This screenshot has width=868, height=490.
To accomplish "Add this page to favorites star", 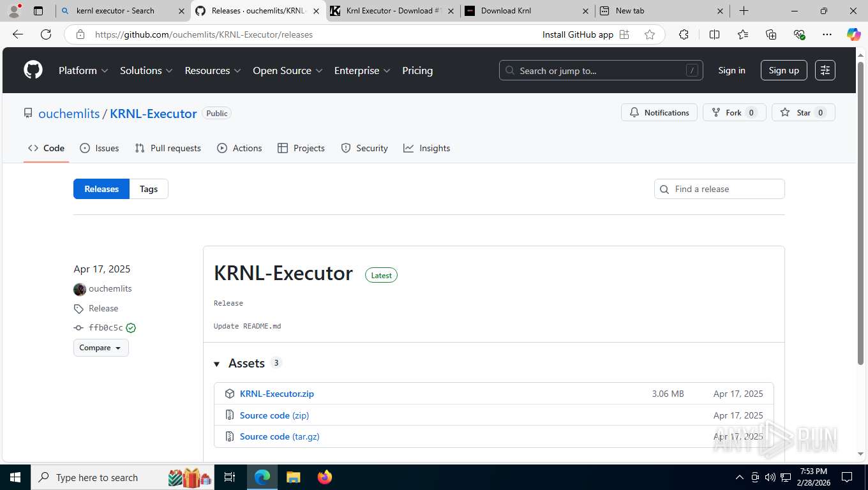I will pyautogui.click(x=650, y=34).
